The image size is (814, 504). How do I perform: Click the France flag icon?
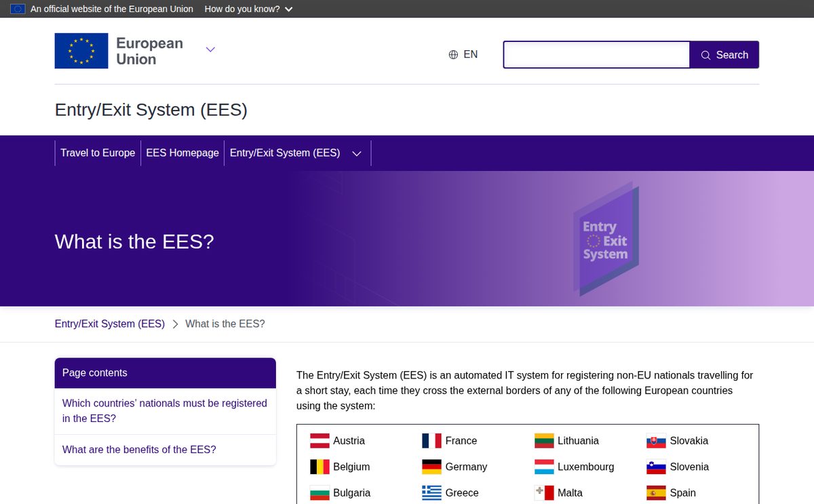431,441
